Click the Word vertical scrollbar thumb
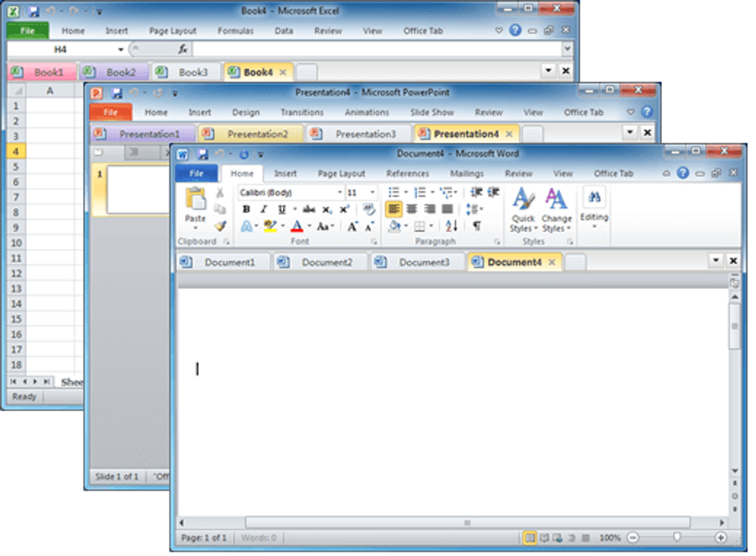 point(734,326)
